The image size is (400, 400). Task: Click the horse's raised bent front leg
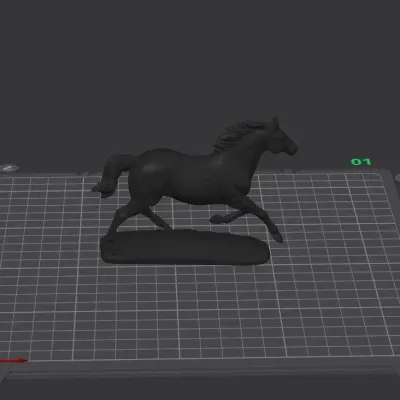point(230,216)
